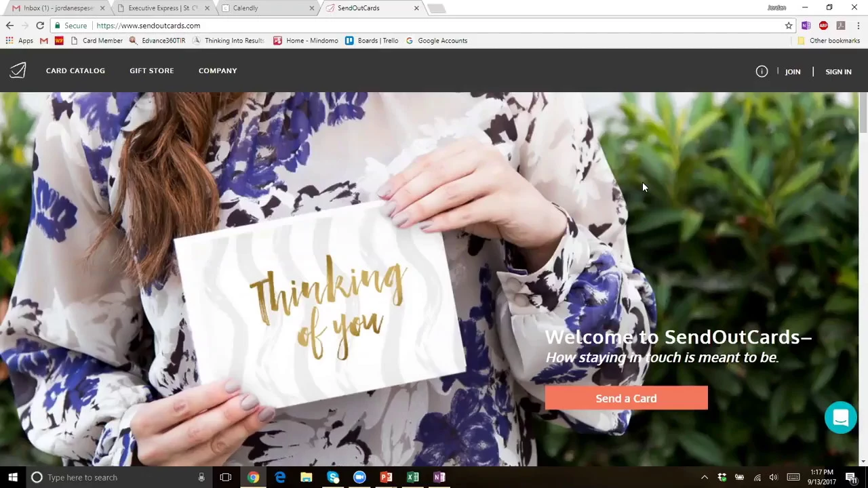Click the Adobe PDF extension icon
Image resolution: width=868 pixels, height=488 pixels.
click(x=841, y=26)
